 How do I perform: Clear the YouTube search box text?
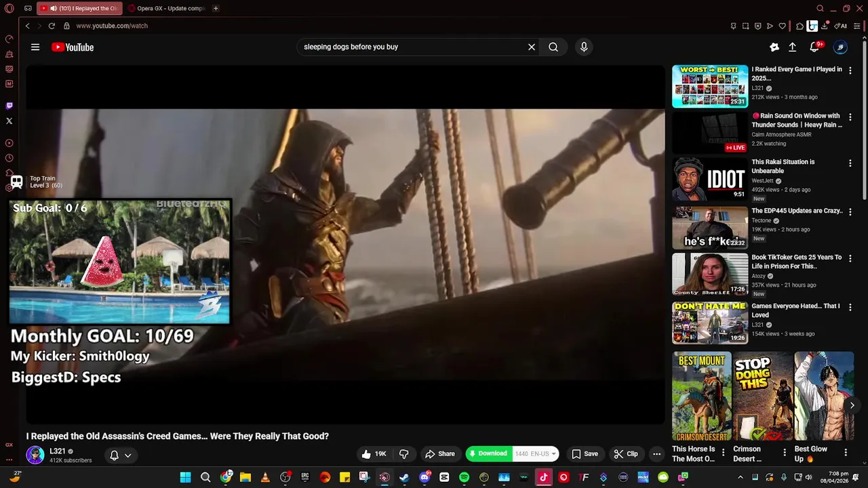coord(532,47)
